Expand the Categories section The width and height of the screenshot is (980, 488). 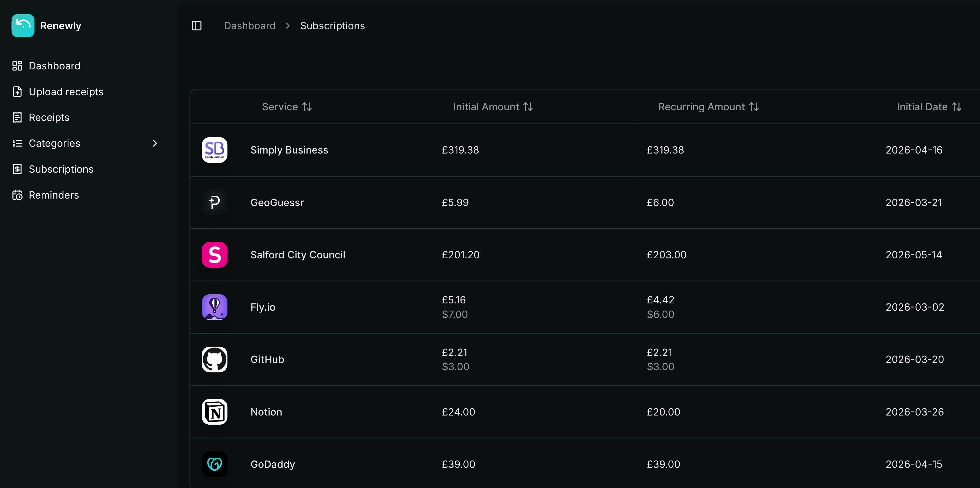tap(155, 143)
